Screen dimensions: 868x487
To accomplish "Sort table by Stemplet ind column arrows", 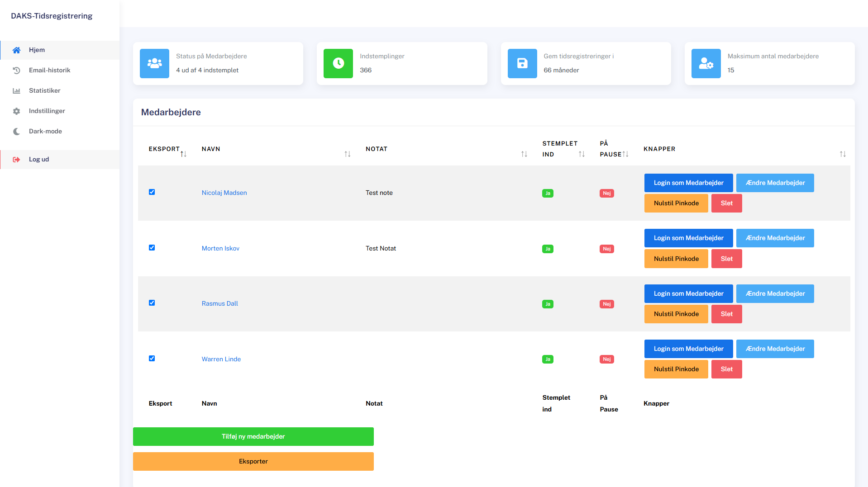I will [x=582, y=154].
